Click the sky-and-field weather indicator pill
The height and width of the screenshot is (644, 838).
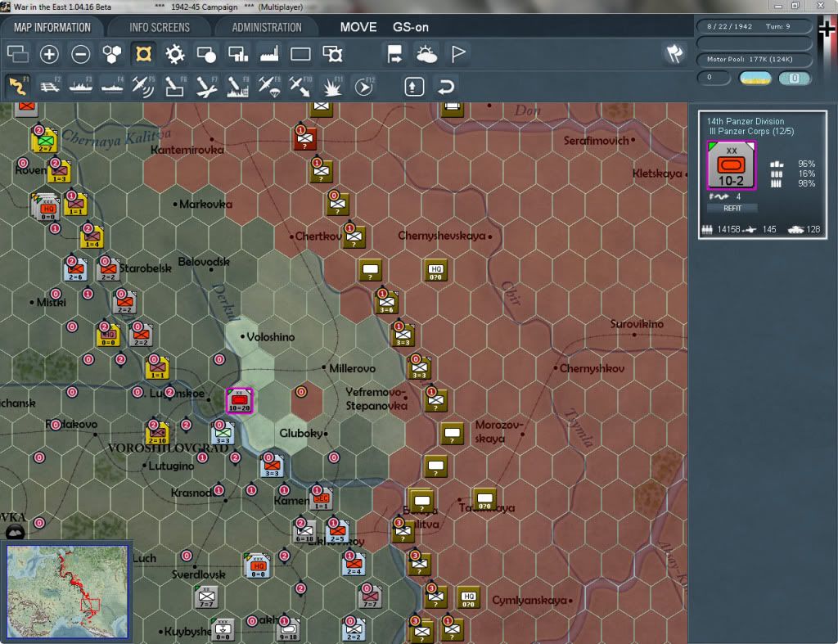[x=755, y=79]
